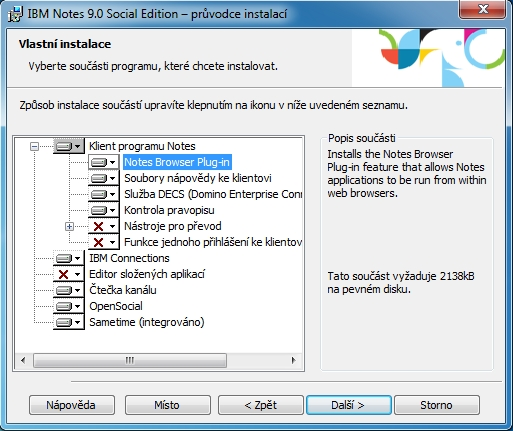This screenshot has height=431, width=513.
Task: Click the installer icon in title bar
Action: (x=15, y=14)
